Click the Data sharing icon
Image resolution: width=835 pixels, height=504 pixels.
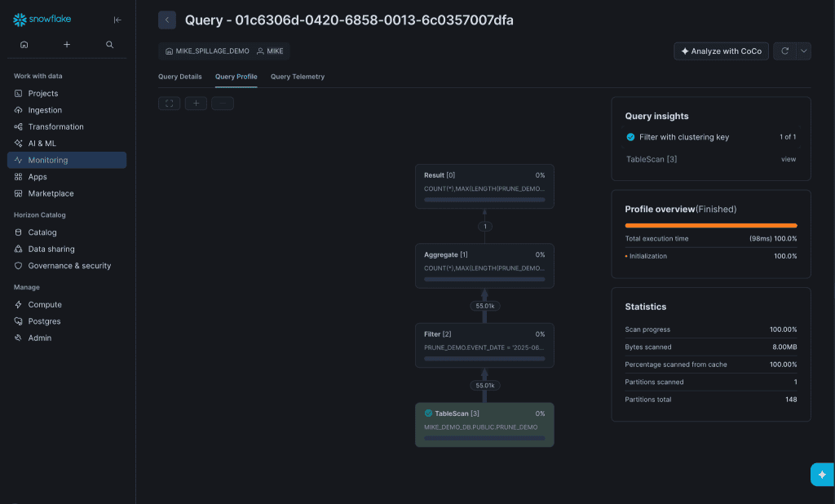18,249
